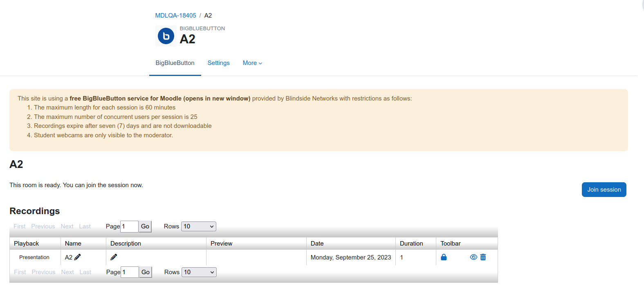Hide the recording using eye icon
Image resolution: width=644 pixels, height=293 pixels.
473,257
